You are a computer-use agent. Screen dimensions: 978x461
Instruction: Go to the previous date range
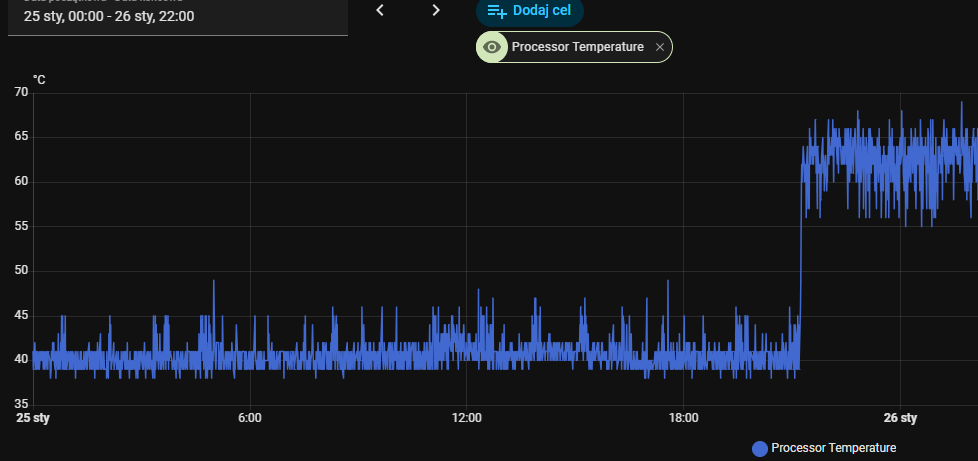point(380,10)
